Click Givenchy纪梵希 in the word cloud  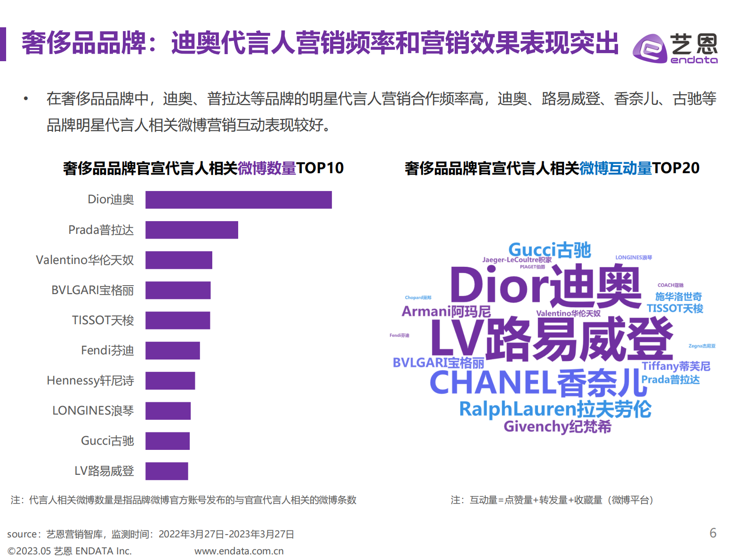(557, 426)
